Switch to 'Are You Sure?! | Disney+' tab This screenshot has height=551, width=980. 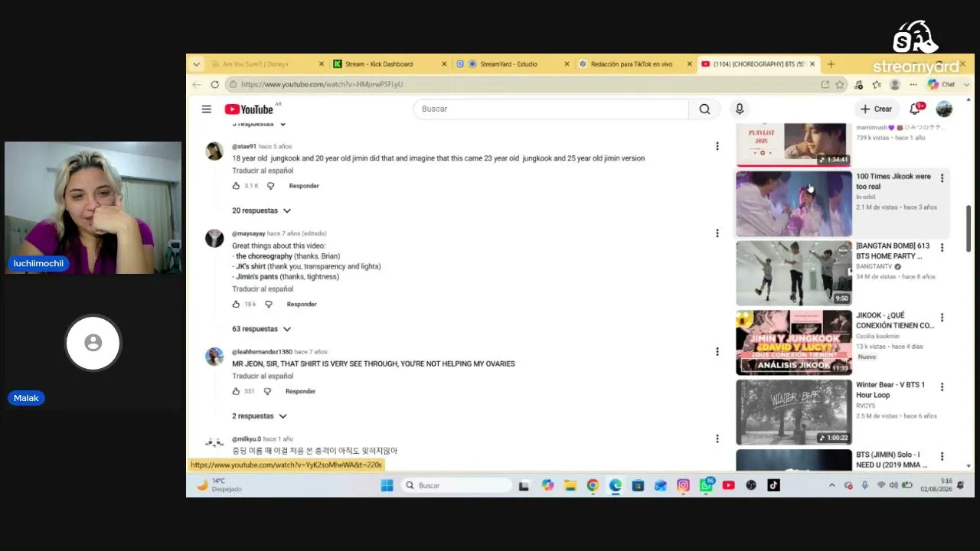266,64
